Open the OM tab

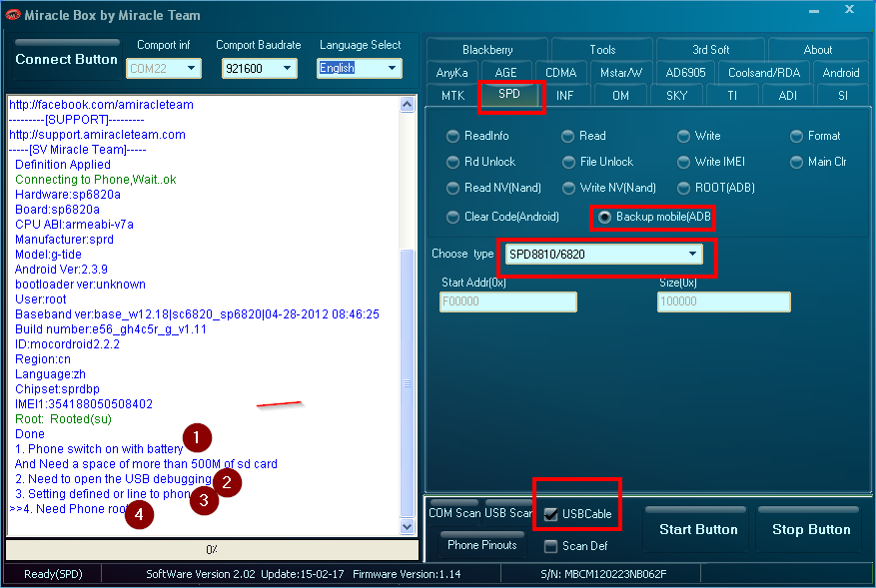click(620, 96)
